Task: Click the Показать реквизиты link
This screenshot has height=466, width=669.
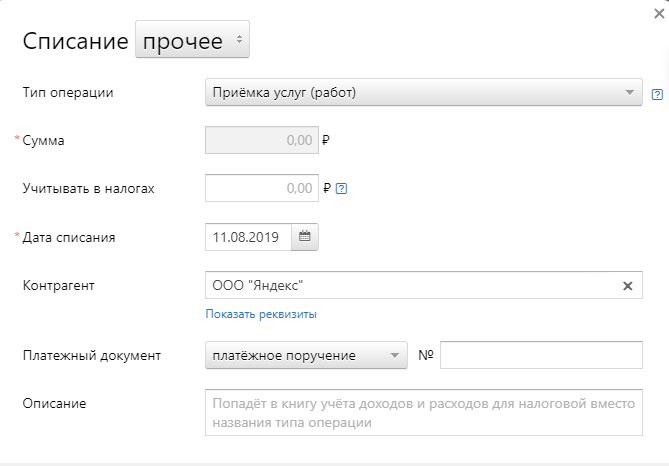Action: 261,314
